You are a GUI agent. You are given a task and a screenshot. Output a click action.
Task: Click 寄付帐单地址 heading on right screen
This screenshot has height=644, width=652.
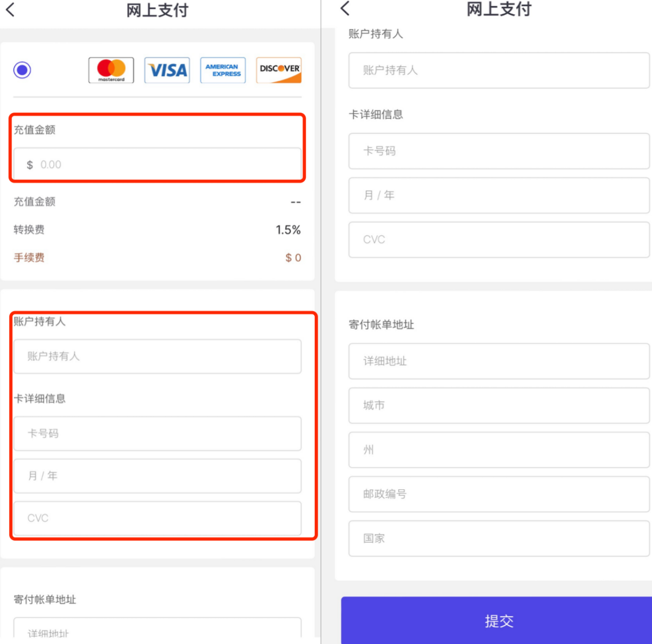[x=382, y=325]
